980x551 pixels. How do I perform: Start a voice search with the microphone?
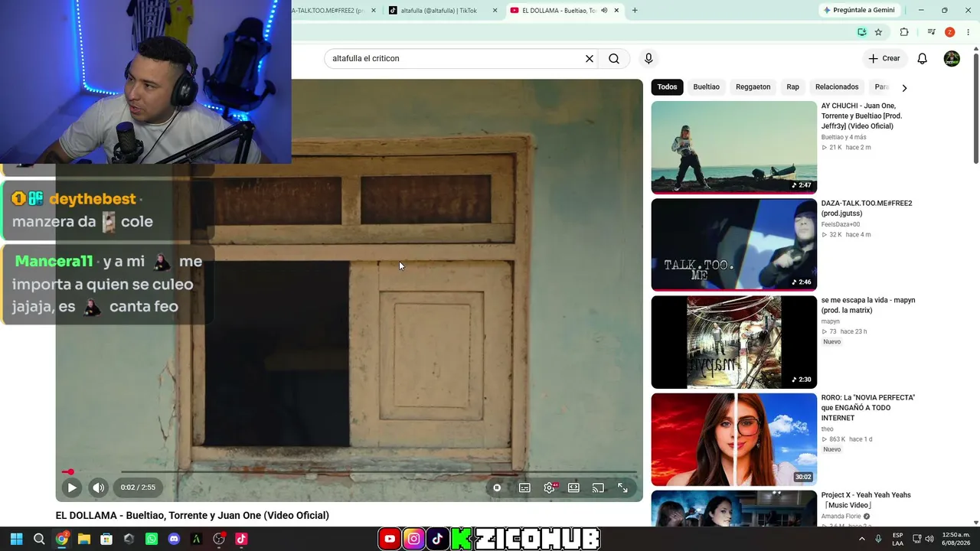pyautogui.click(x=648, y=59)
